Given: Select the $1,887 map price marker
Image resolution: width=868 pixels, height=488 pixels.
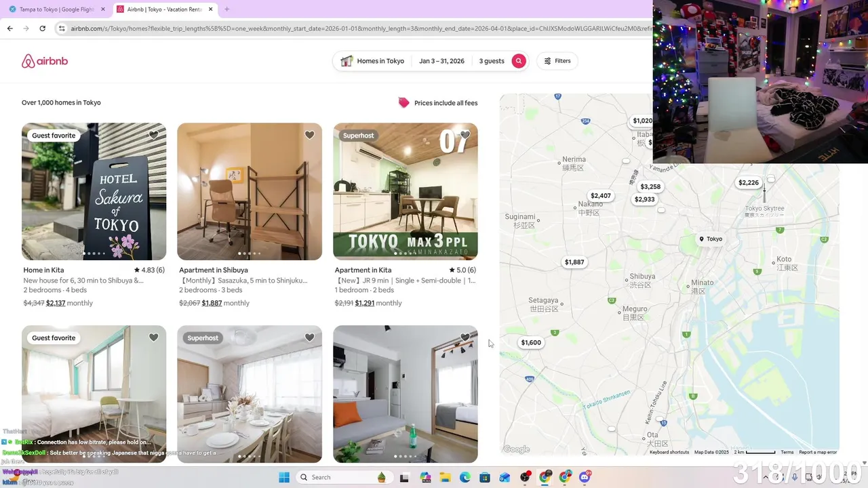Looking at the screenshot, I should [574, 262].
